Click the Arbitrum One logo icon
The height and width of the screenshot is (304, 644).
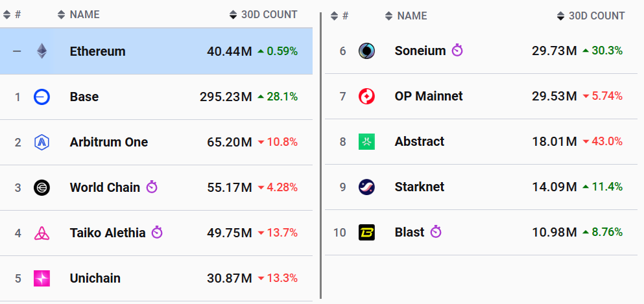click(42, 142)
